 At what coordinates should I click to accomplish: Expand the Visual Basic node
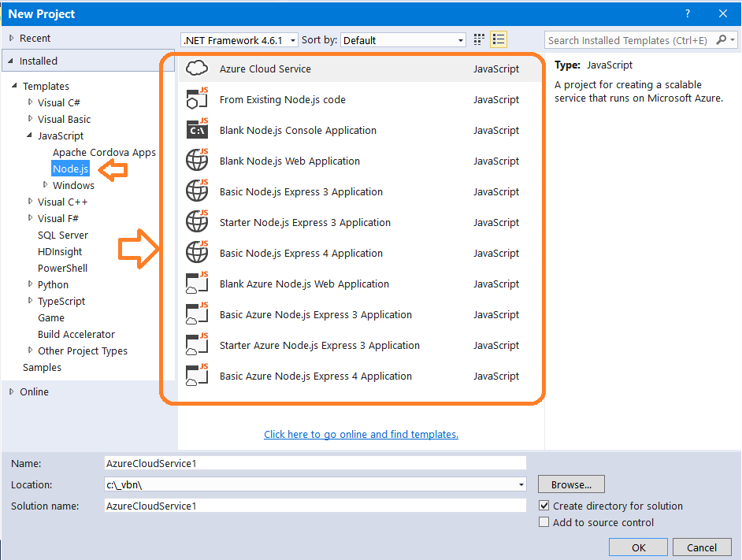click(30, 118)
